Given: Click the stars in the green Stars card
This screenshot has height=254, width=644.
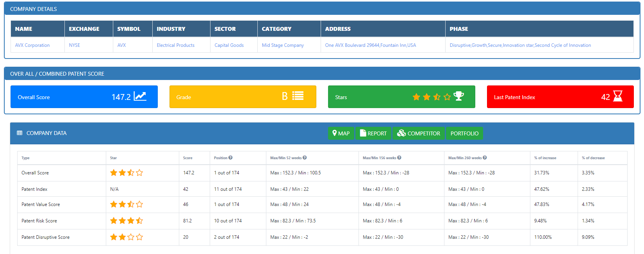Looking at the screenshot, I should 432,97.
